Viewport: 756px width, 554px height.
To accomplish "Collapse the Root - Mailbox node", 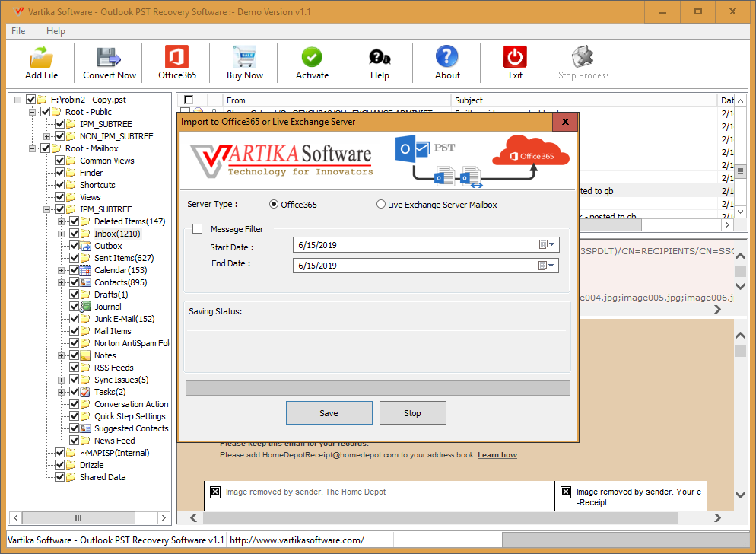I will [x=32, y=148].
